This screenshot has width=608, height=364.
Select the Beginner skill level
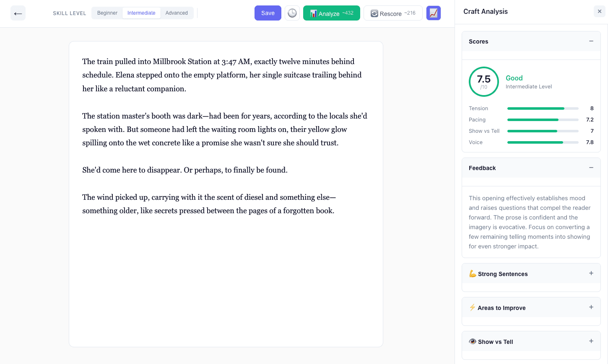[x=107, y=13]
